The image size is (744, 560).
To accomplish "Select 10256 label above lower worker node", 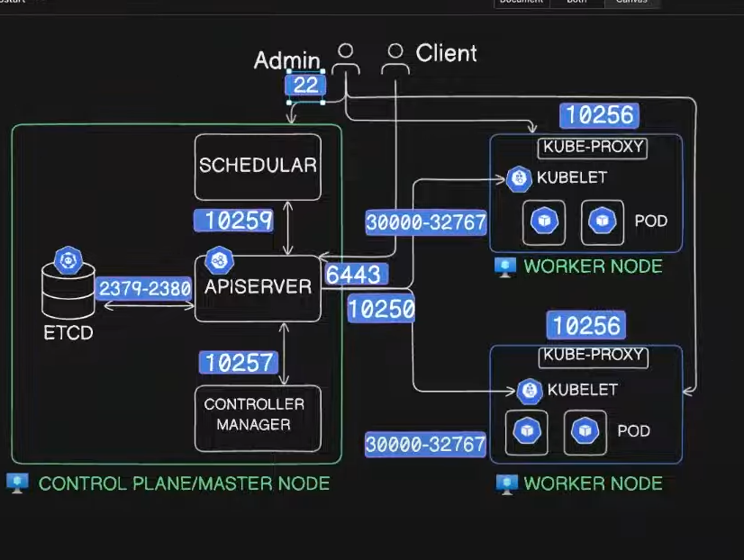I will 586,326.
